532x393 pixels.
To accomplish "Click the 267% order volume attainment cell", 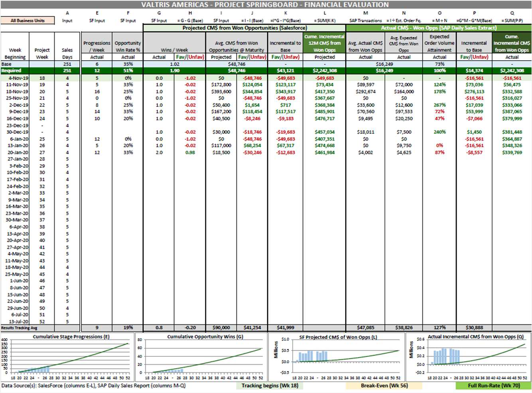I will [x=439, y=105].
